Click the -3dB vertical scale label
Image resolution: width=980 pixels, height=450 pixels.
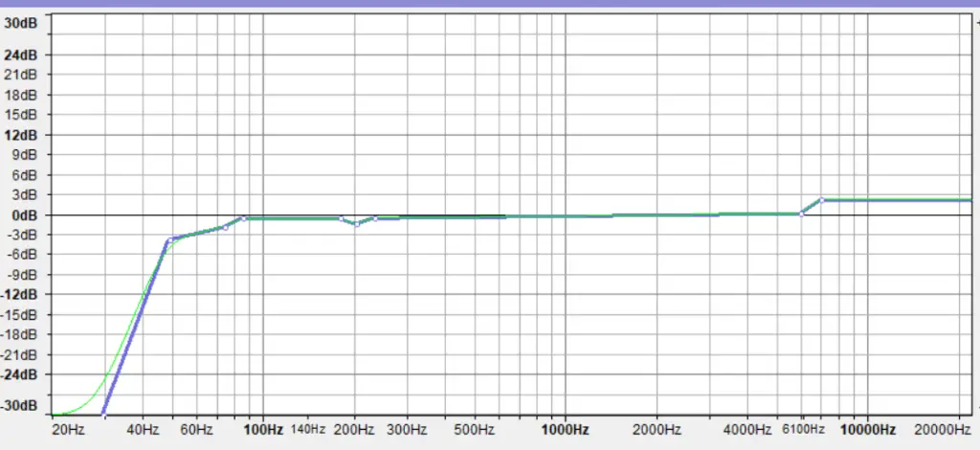(x=21, y=235)
